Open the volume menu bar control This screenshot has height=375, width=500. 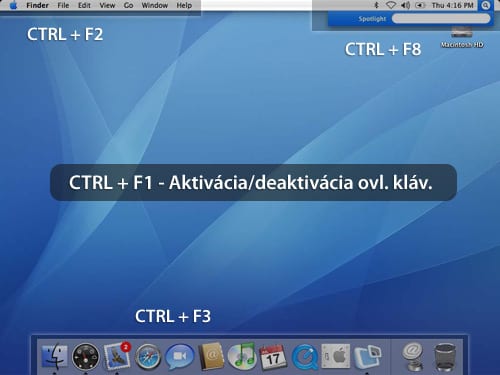[x=405, y=5]
